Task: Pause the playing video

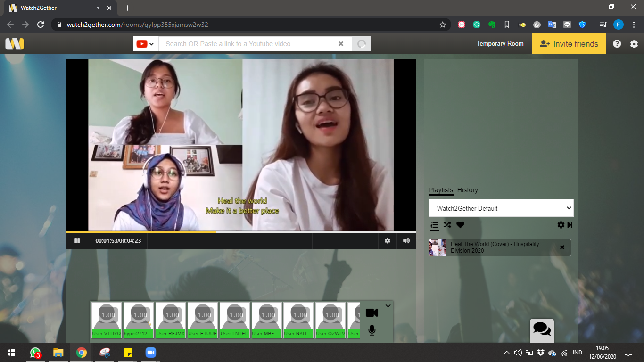Action: (x=77, y=240)
